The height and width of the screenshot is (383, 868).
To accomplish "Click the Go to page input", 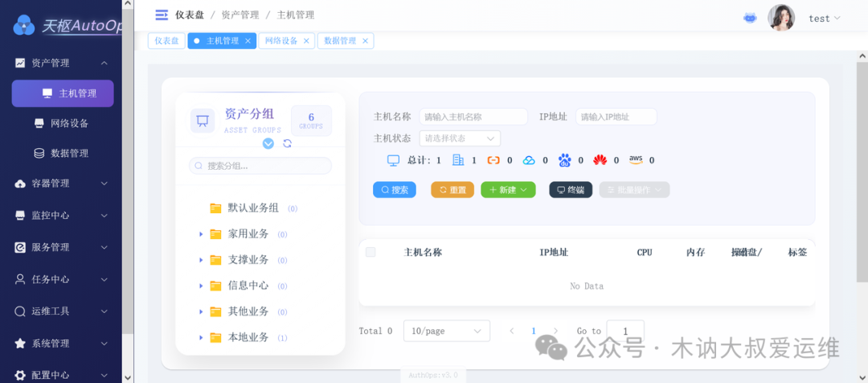I will (625, 331).
